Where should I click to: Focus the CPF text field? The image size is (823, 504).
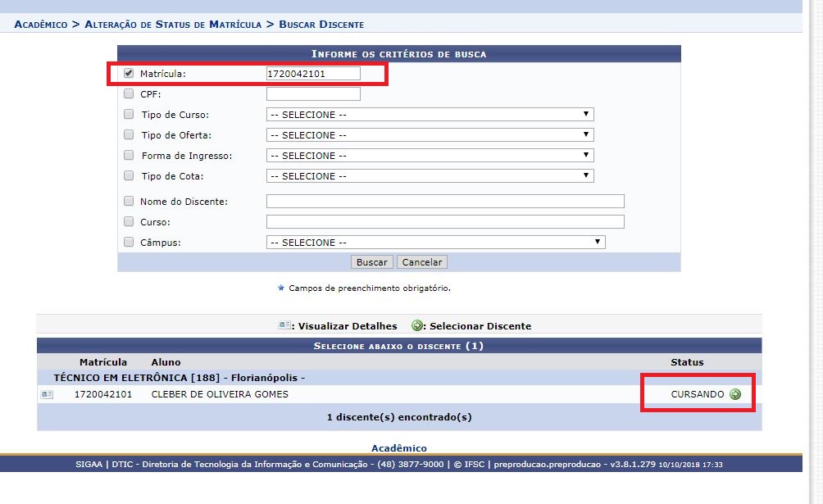(x=313, y=94)
